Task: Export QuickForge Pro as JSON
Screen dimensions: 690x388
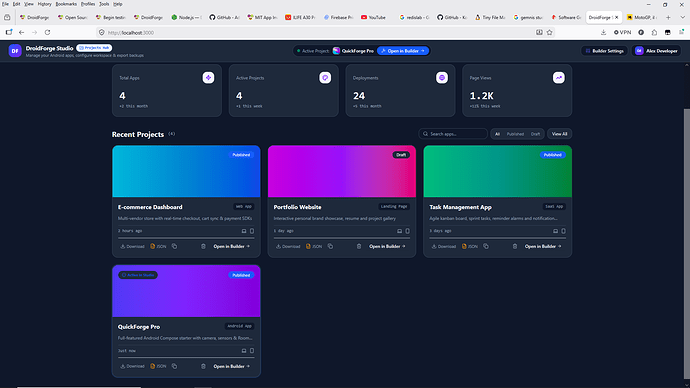Action: (x=158, y=366)
